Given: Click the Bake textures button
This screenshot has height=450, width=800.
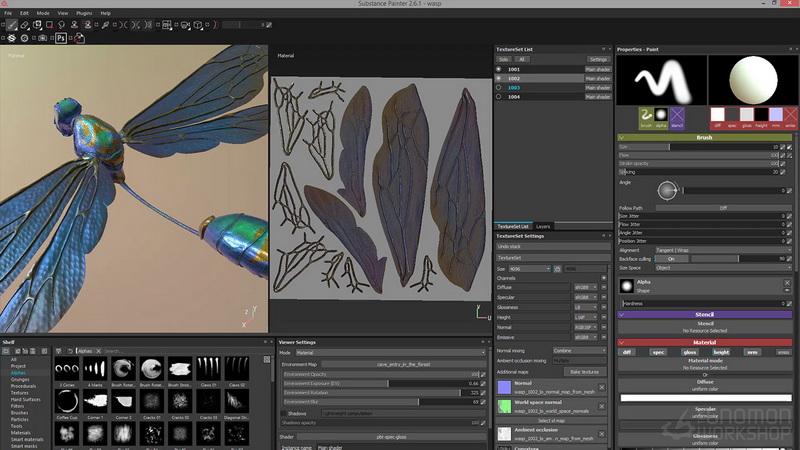Looking at the screenshot, I should [x=584, y=372].
